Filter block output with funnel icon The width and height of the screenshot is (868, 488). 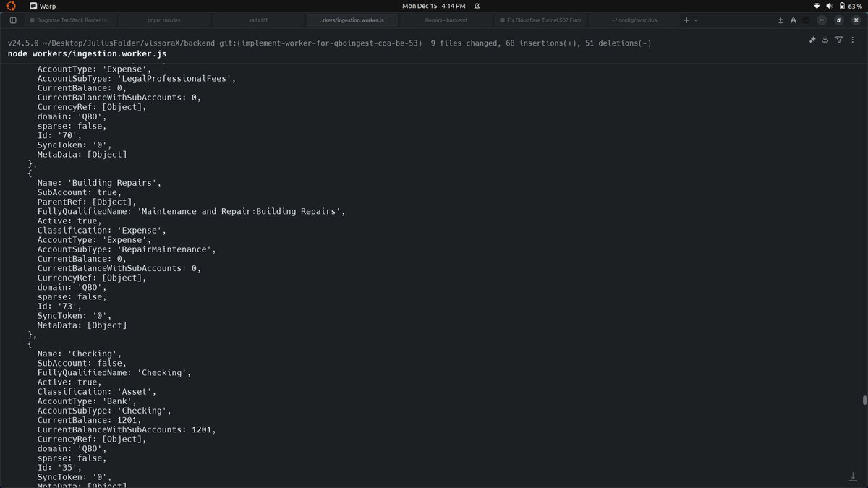point(839,40)
